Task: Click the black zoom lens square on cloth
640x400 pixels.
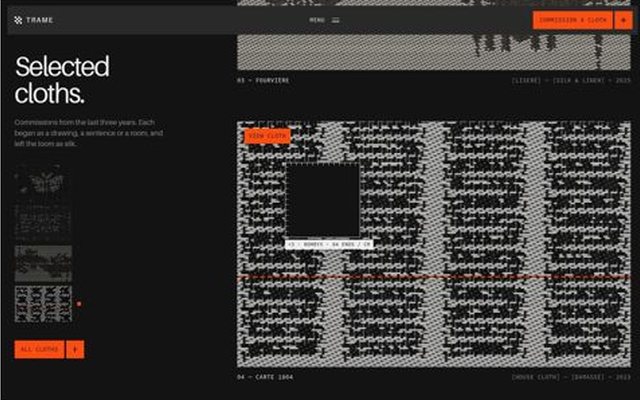Action: pos(323,200)
